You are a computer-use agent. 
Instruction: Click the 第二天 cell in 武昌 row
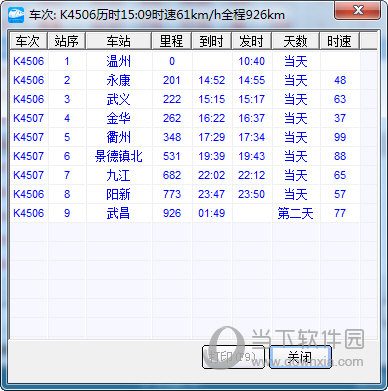click(x=296, y=213)
